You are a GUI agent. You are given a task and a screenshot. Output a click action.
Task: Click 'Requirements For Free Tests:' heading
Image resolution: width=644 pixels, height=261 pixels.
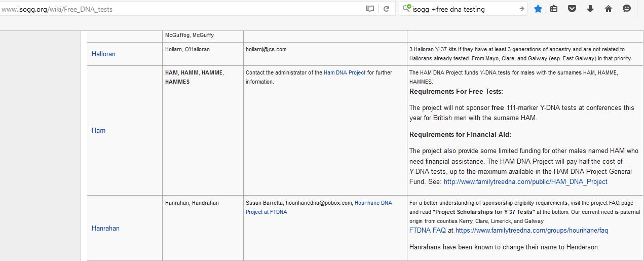point(456,92)
